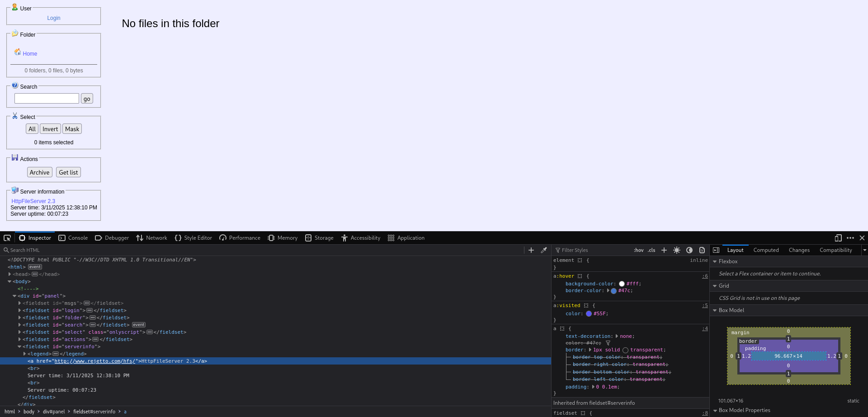This screenshot has height=417, width=868.
Task: Toggle print media simulation icon
Action: 702,250
